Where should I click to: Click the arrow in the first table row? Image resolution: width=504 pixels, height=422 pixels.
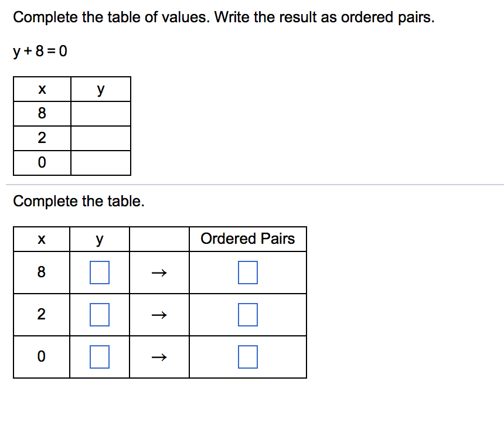point(159,272)
